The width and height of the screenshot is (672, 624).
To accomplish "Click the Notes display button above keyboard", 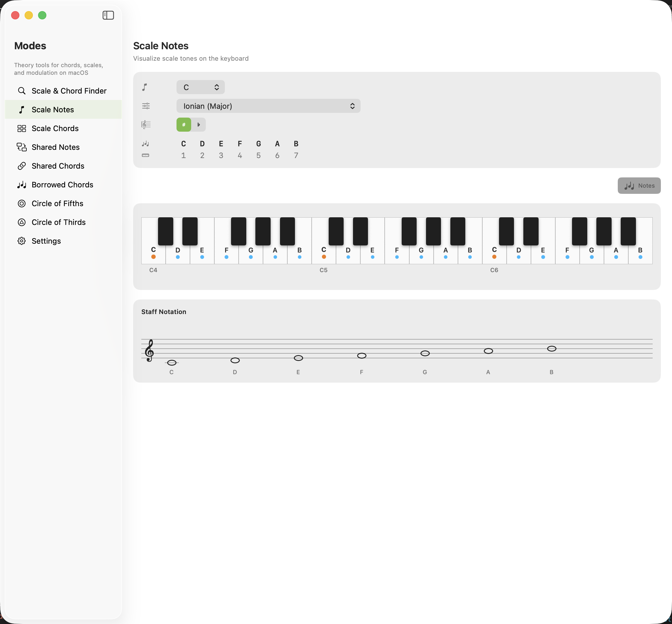I will [639, 185].
